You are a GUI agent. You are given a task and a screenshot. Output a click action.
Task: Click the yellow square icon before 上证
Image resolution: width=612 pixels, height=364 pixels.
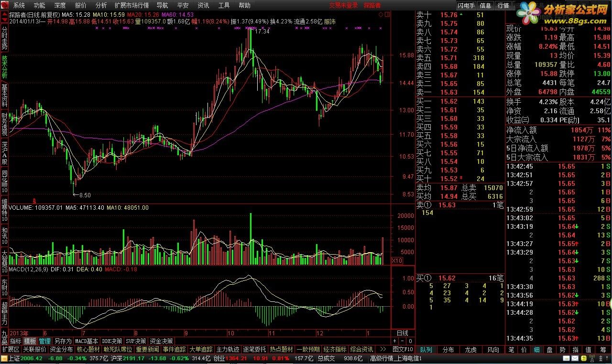click(4, 358)
